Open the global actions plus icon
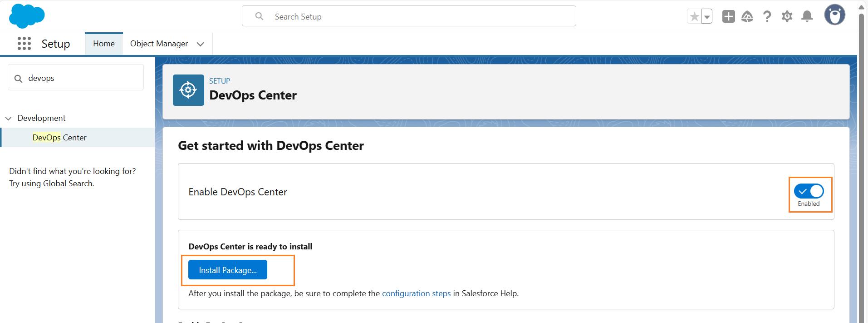This screenshot has height=323, width=868. click(728, 16)
